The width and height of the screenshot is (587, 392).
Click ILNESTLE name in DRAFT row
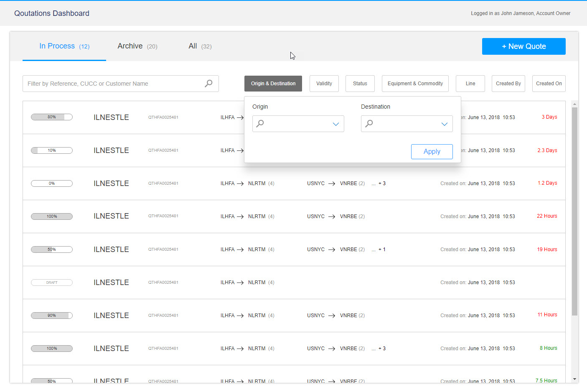(x=111, y=283)
